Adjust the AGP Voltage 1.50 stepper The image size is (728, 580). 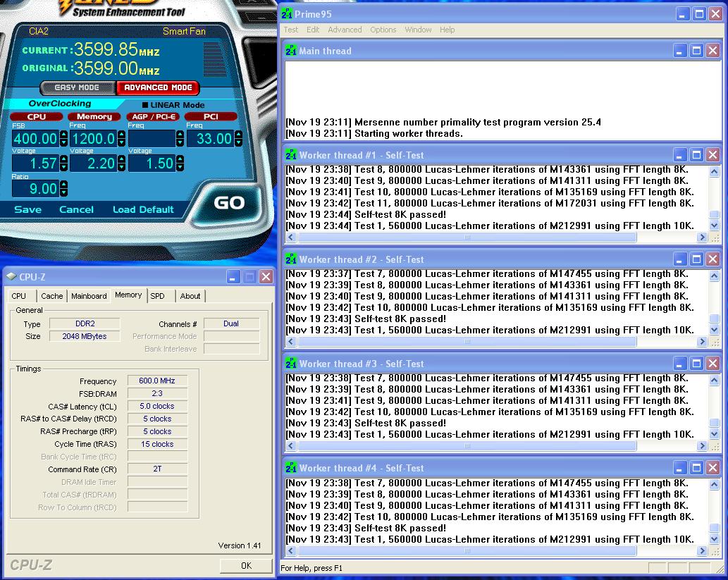tap(180, 163)
